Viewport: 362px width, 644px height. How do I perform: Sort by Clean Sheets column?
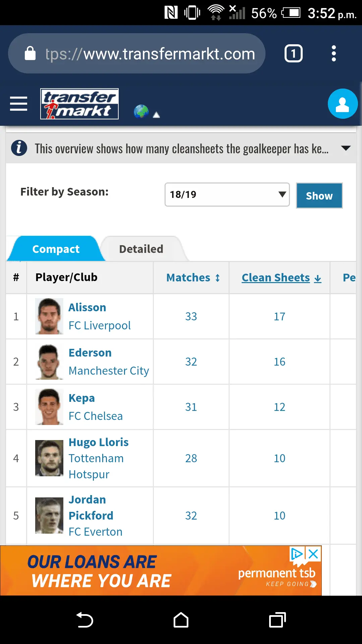click(x=281, y=278)
